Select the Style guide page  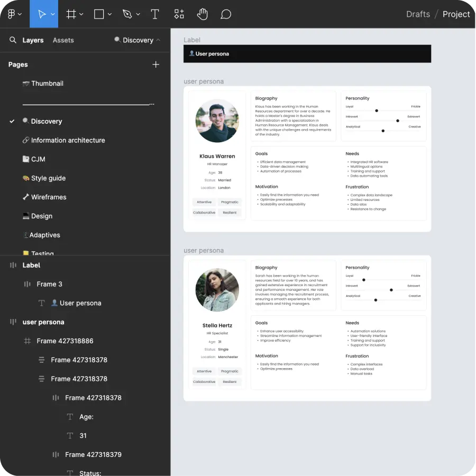click(49, 178)
